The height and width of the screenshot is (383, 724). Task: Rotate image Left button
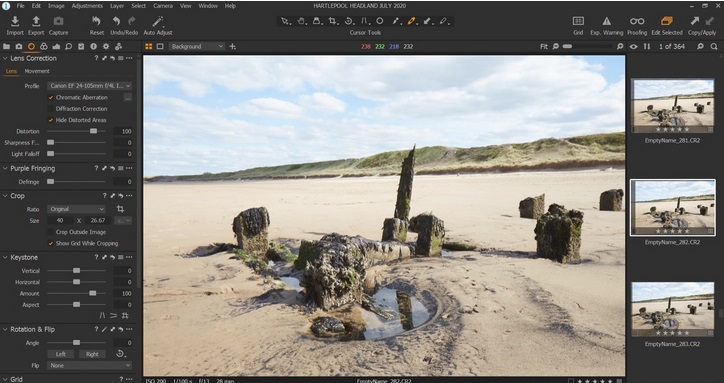[x=61, y=354]
